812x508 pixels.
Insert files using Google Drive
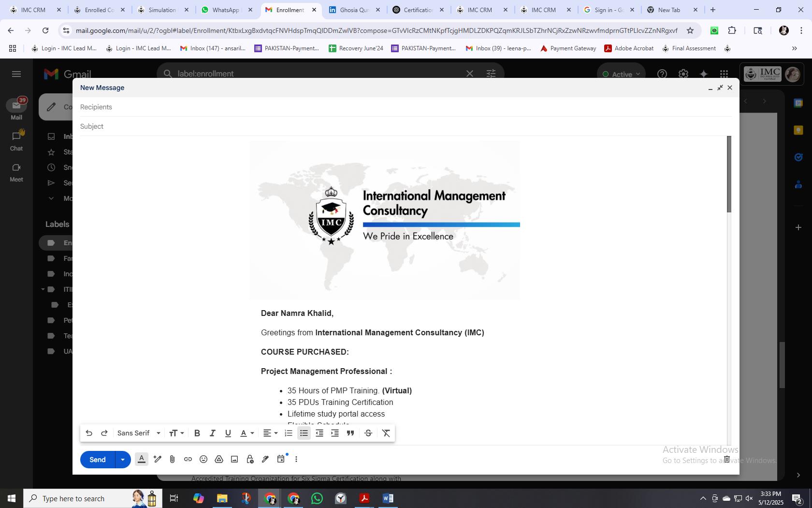219,459
